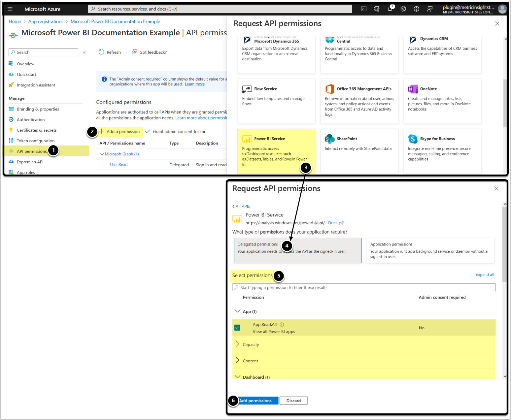The width and height of the screenshot is (511, 420).
Task: Click the info icon beside App.Read.All
Action: [x=282, y=325]
